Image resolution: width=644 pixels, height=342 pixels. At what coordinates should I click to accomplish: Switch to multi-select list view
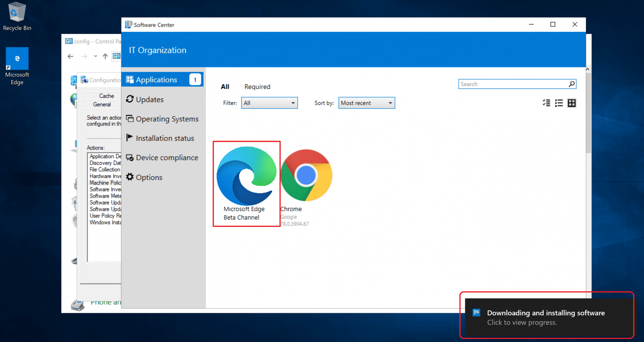(546, 103)
